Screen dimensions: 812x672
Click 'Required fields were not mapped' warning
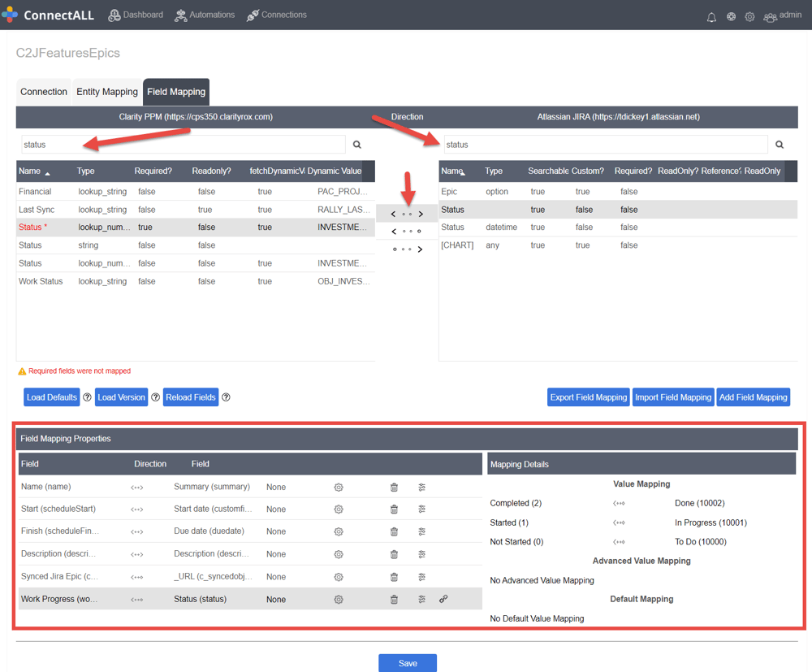[74, 371]
